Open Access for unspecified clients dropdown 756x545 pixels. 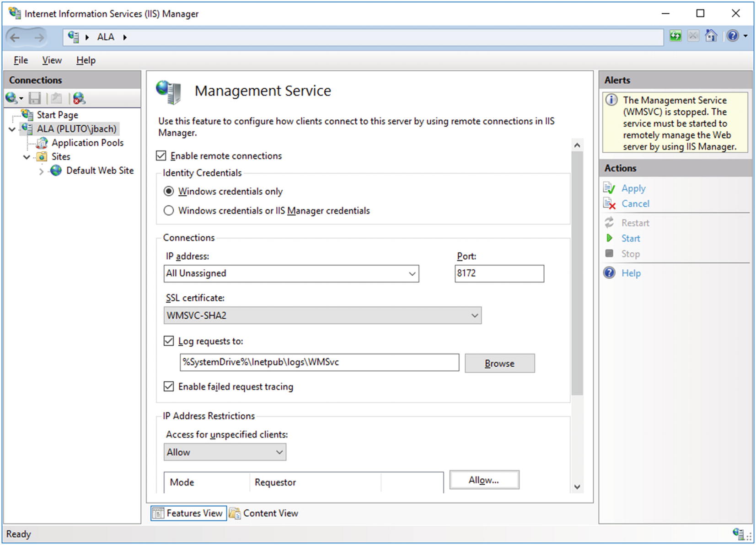tap(225, 452)
